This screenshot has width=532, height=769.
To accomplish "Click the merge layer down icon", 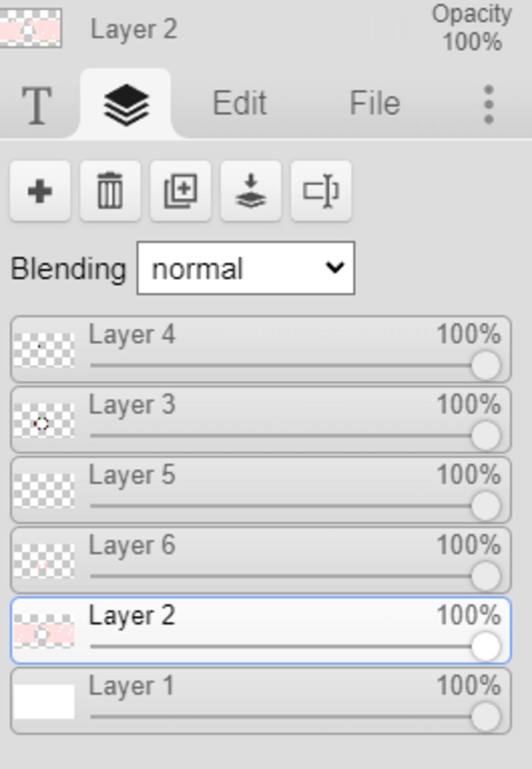I will [251, 191].
